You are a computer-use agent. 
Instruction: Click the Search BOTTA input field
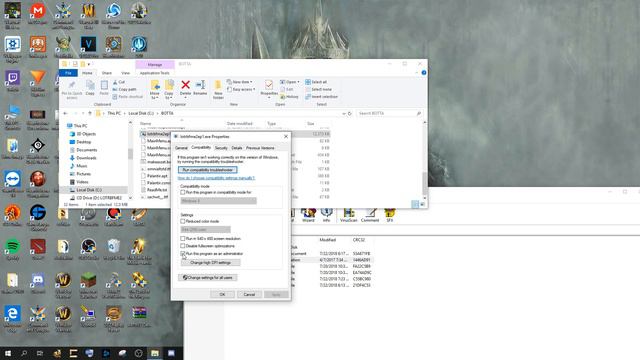(389, 113)
